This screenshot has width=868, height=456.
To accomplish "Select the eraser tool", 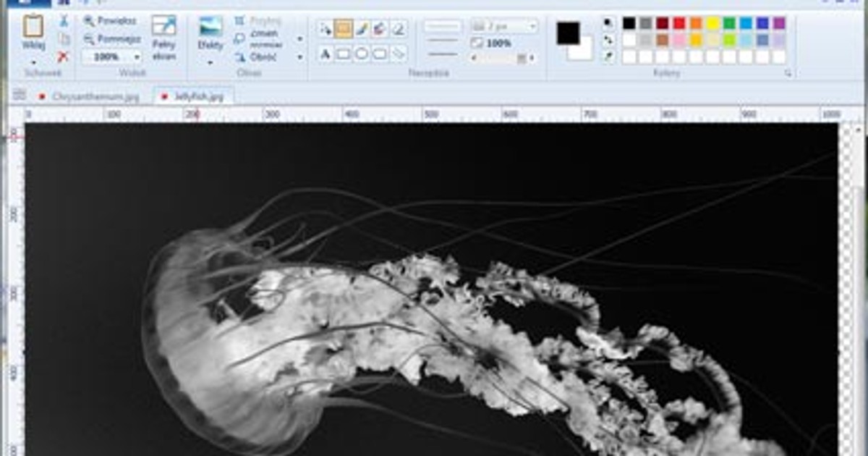I will click(x=399, y=30).
